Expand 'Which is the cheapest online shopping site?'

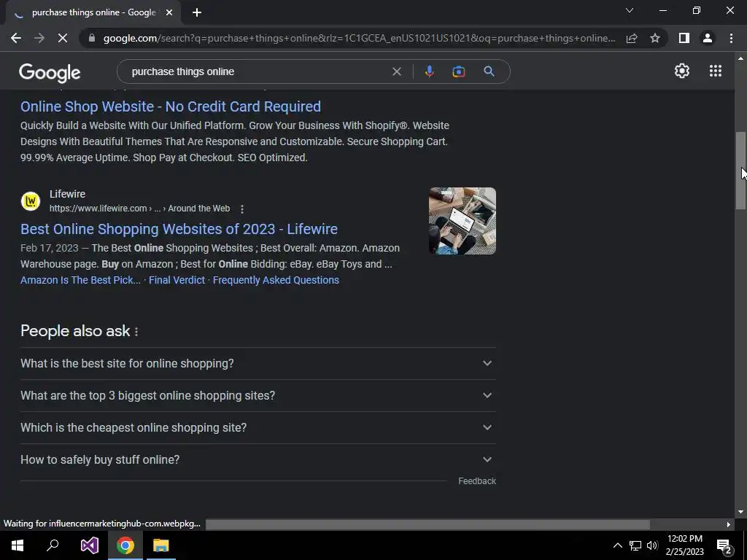(x=258, y=427)
